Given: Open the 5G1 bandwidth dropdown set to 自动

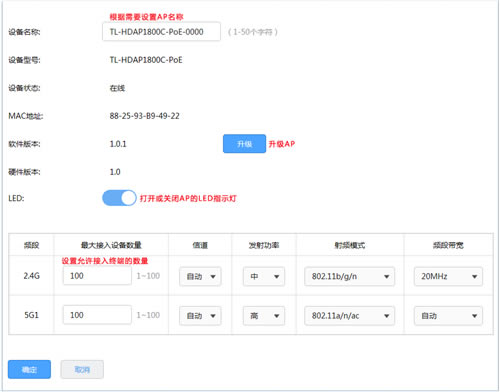Looking at the screenshot, I should (x=448, y=316).
